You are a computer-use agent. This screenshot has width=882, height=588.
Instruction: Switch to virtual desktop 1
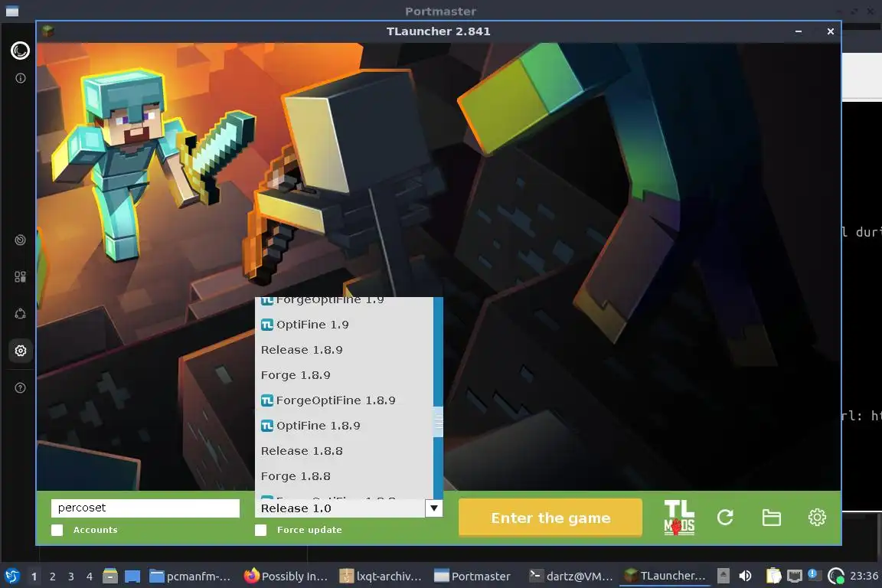pos(34,577)
